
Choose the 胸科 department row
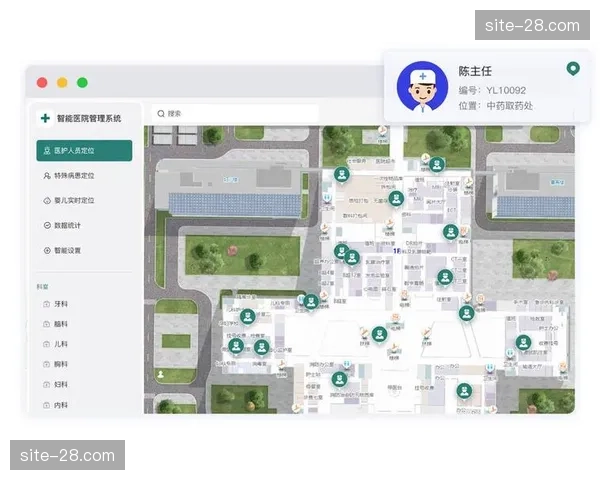(56, 364)
